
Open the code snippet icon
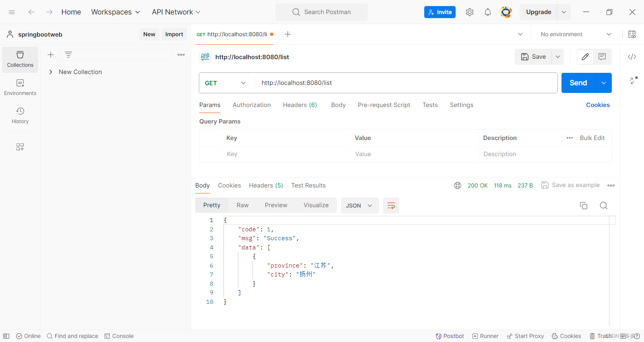[x=632, y=57]
